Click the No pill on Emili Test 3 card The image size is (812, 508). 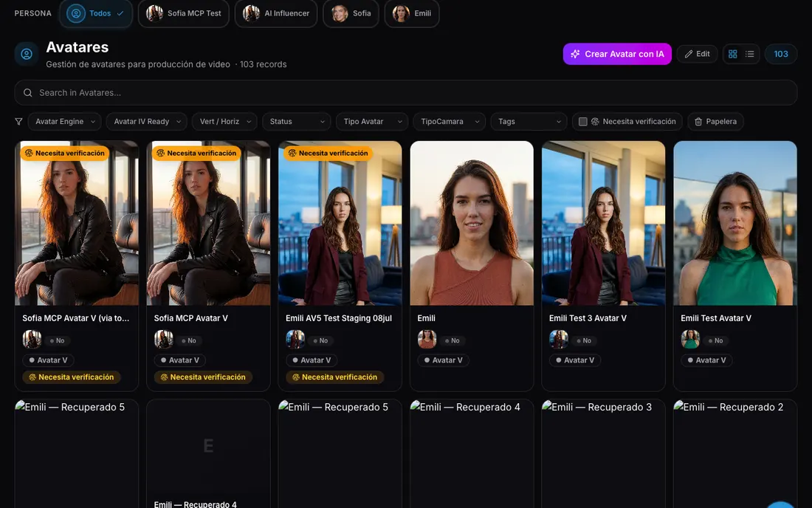tap(584, 340)
